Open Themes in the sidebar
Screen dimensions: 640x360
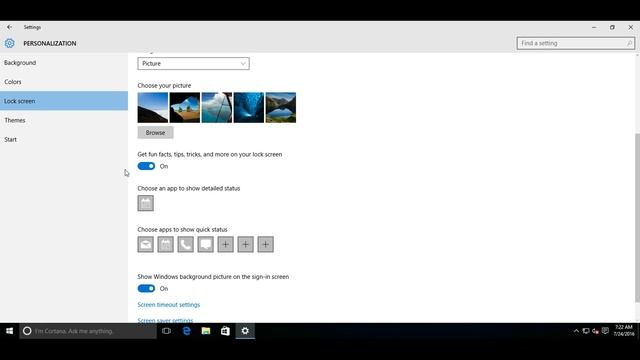(x=64, y=120)
